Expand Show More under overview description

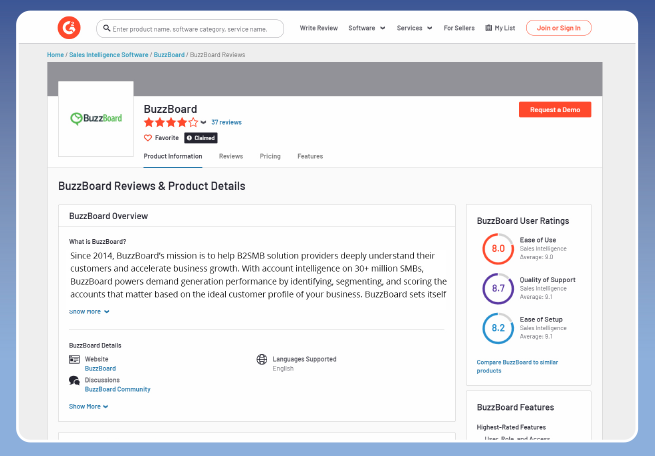point(88,311)
